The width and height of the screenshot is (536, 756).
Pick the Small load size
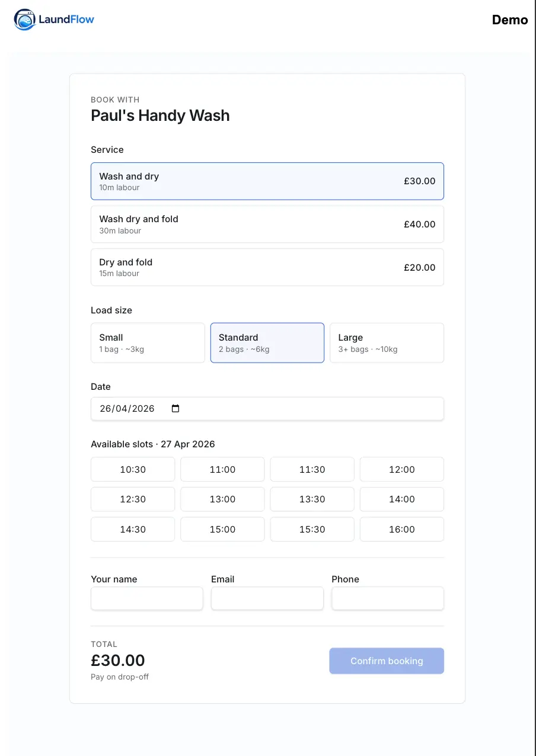tap(148, 342)
